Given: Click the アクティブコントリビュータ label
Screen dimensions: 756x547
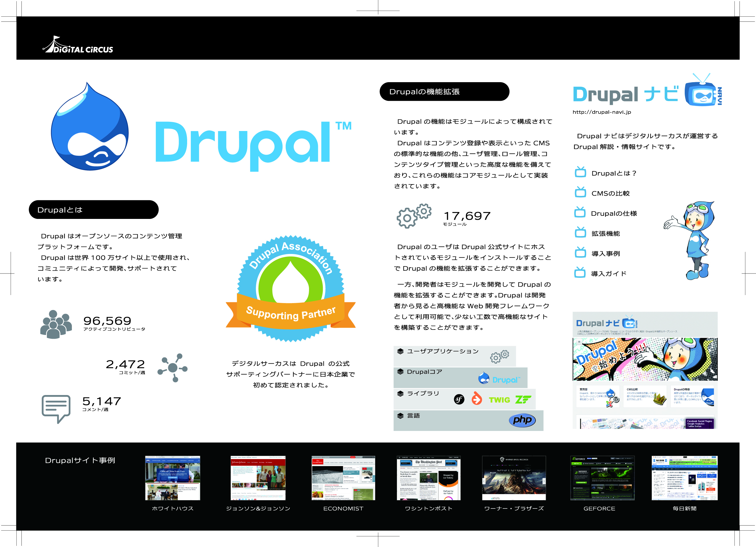Looking at the screenshot, I should pos(114,329).
